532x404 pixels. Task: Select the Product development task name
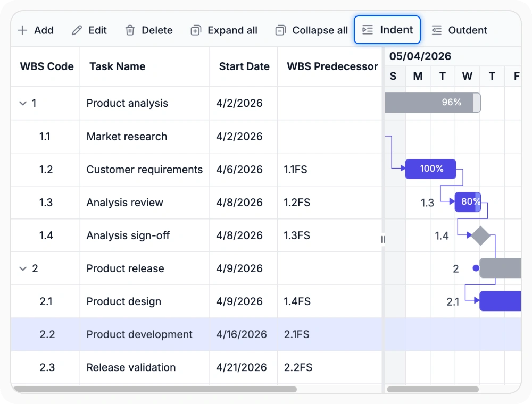tap(139, 334)
